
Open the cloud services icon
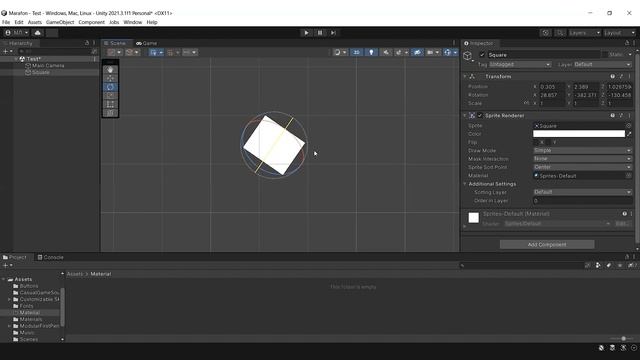pyautogui.click(x=38, y=33)
